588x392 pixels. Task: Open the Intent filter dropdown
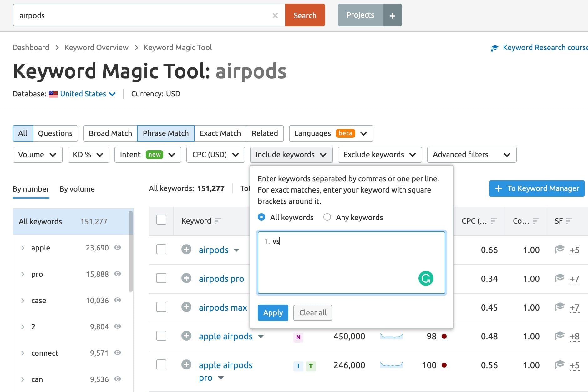(x=148, y=155)
